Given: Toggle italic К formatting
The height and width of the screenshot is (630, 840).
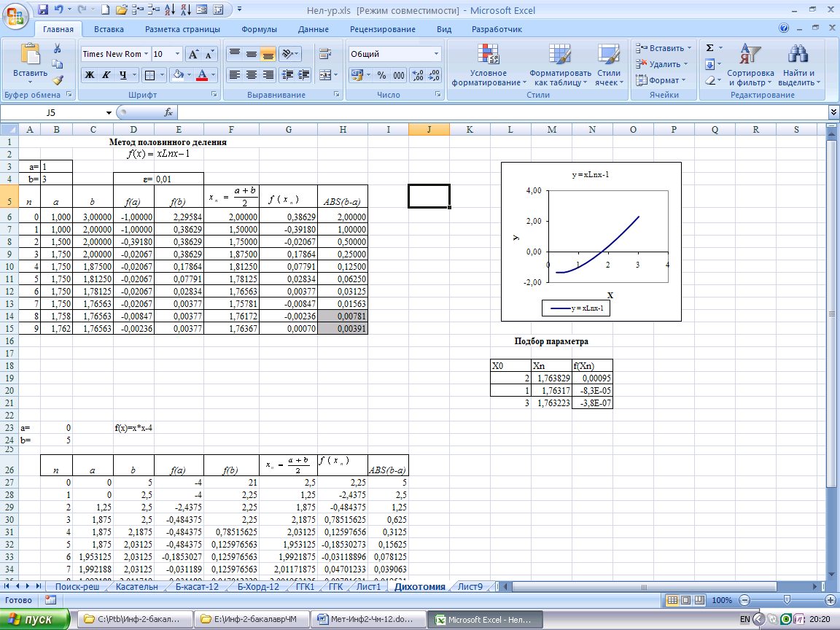Looking at the screenshot, I should pos(106,75).
